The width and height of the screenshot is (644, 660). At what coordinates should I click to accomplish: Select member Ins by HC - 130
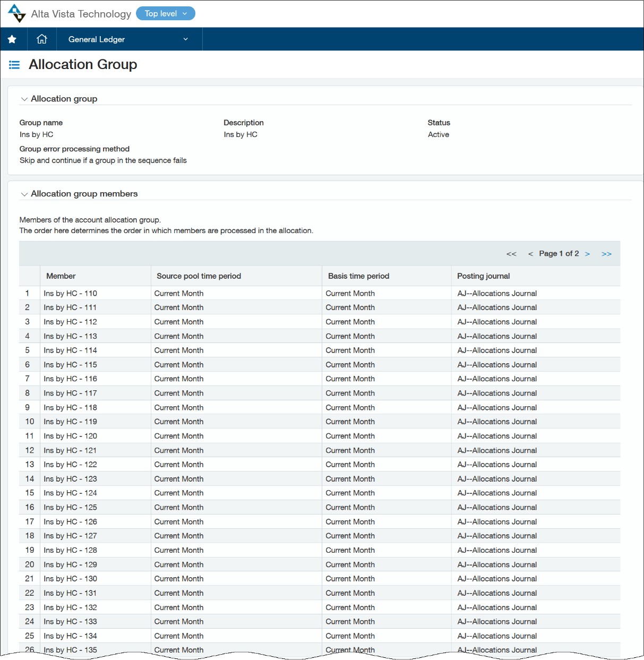pyautogui.click(x=71, y=579)
